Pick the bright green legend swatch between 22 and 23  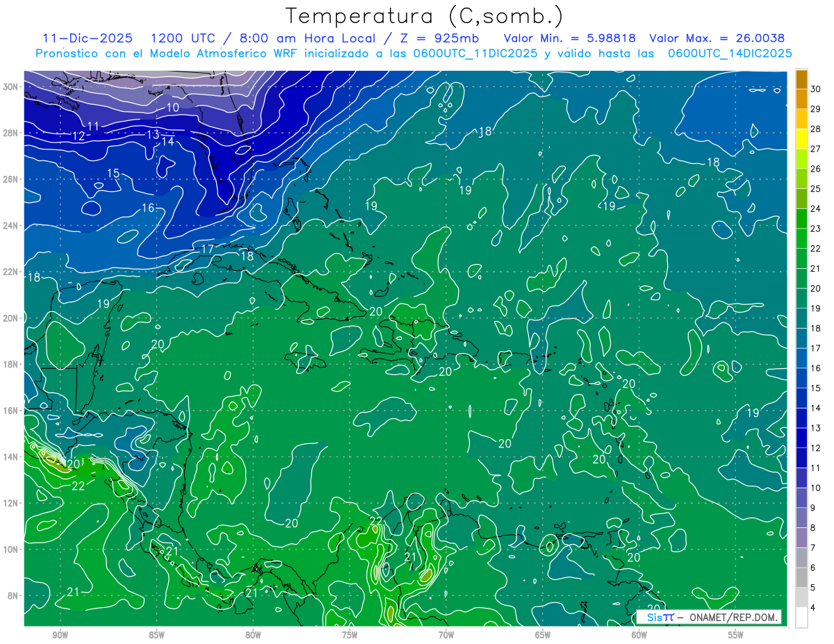[x=801, y=239]
